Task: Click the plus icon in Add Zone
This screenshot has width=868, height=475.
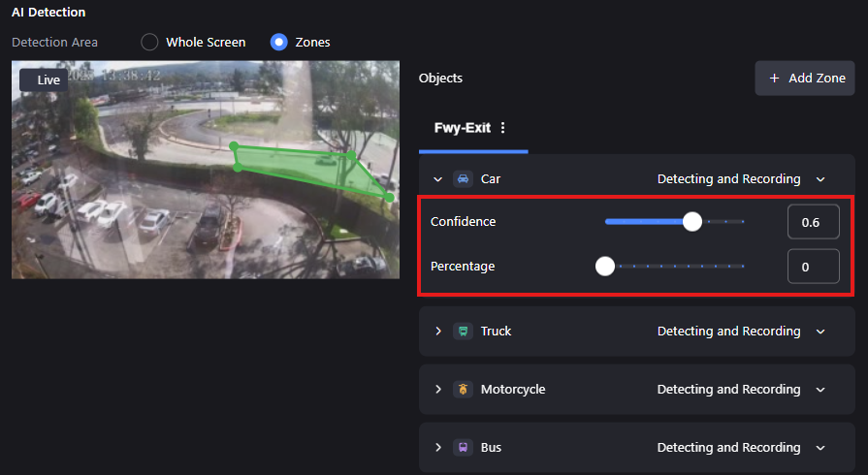Action: (775, 79)
